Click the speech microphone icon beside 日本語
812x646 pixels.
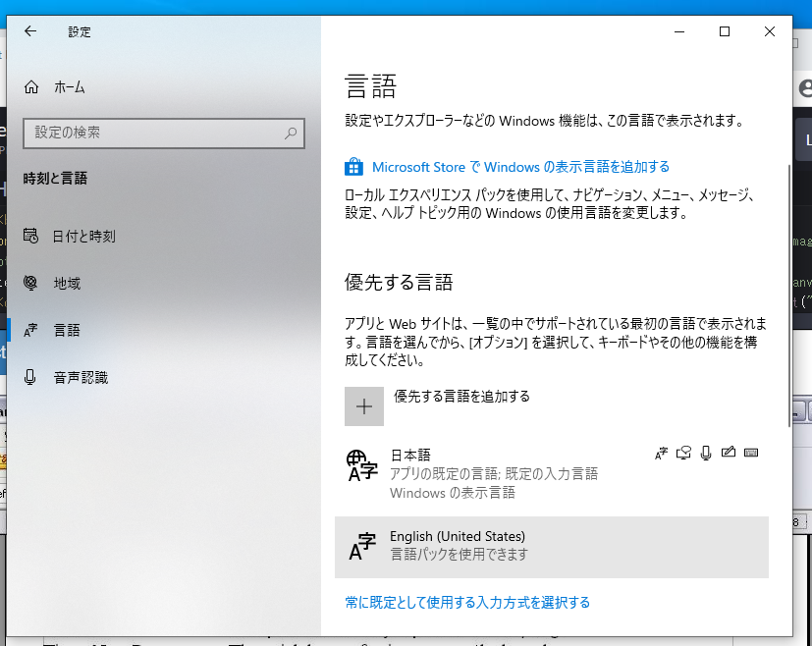706,453
